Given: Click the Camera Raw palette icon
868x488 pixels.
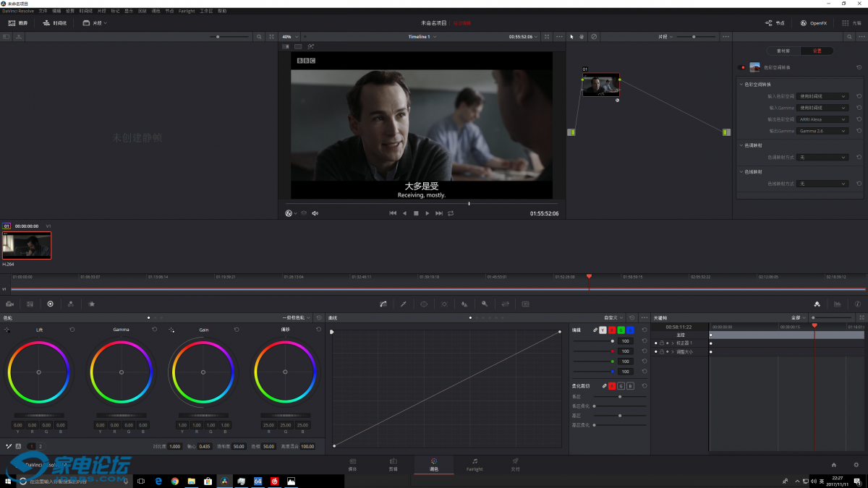Looking at the screenshot, I should point(10,304).
